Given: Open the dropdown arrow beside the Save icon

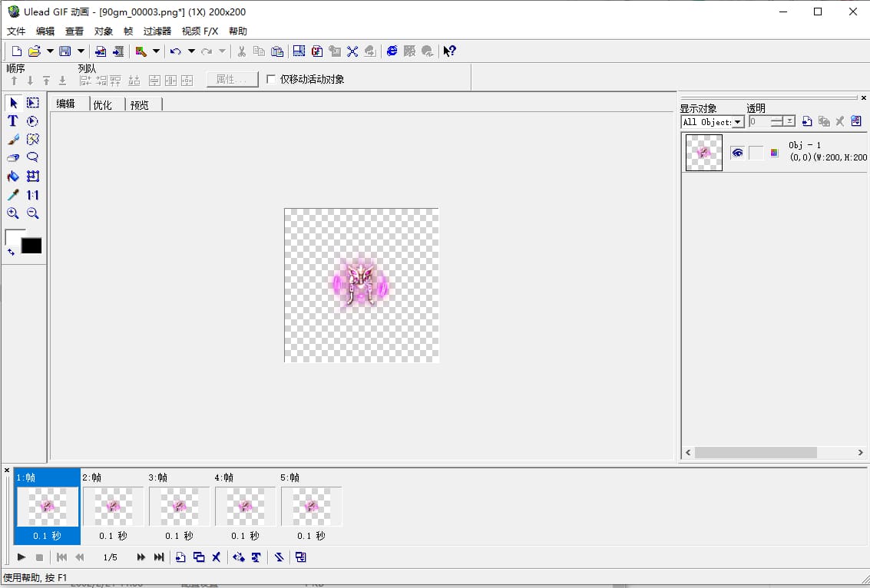Looking at the screenshot, I should [x=81, y=51].
